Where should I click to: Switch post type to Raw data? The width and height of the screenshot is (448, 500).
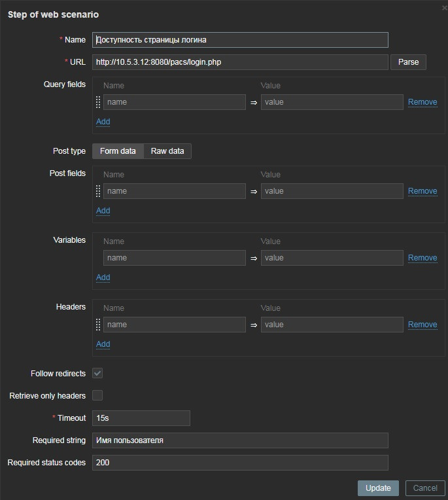coord(167,151)
